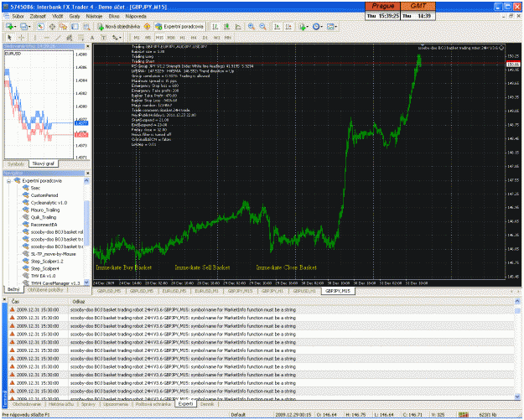
Task: Toggle the Data Window crosshair icon
Action: click(x=52, y=26)
